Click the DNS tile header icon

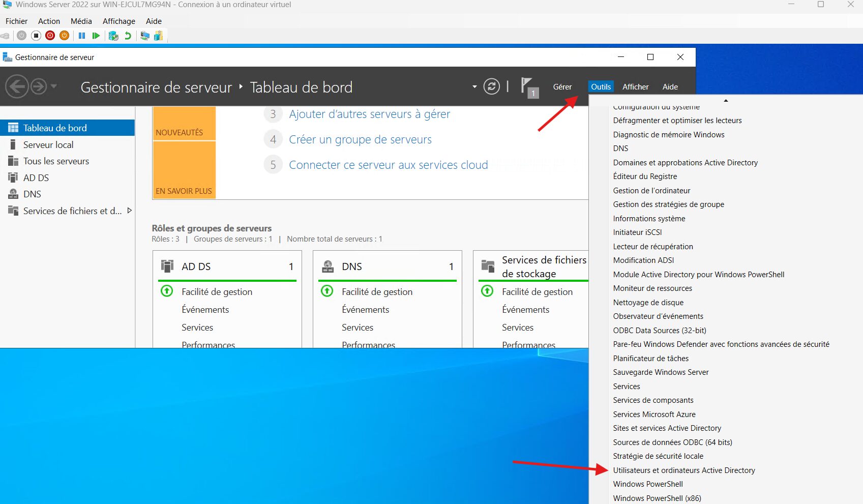coord(328,266)
